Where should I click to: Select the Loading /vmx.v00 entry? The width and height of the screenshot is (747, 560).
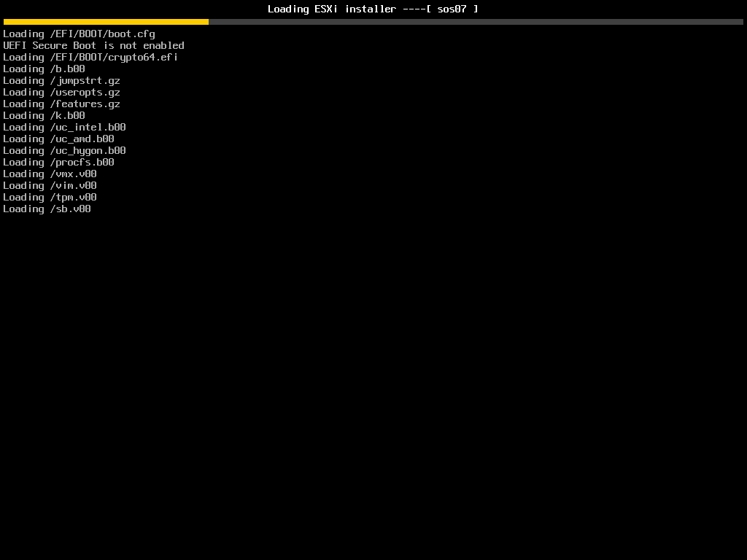point(50,174)
